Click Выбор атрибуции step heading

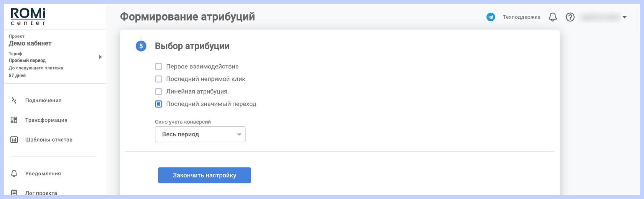pyautogui.click(x=192, y=46)
